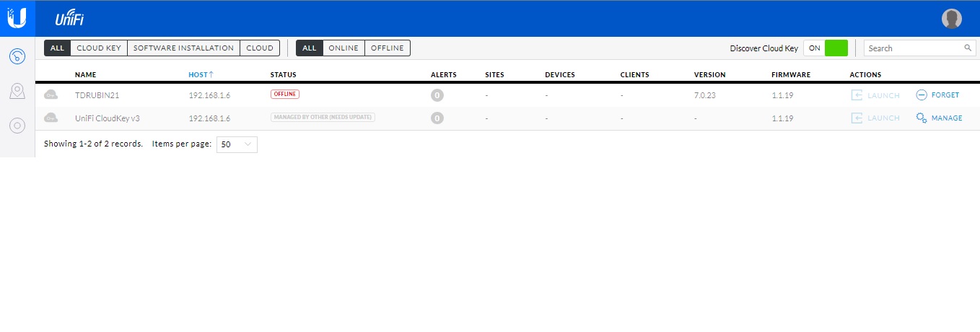This screenshot has width=980, height=332.
Task: Click alerts badge 0 for UniFi CloudKey v3
Action: click(x=437, y=118)
